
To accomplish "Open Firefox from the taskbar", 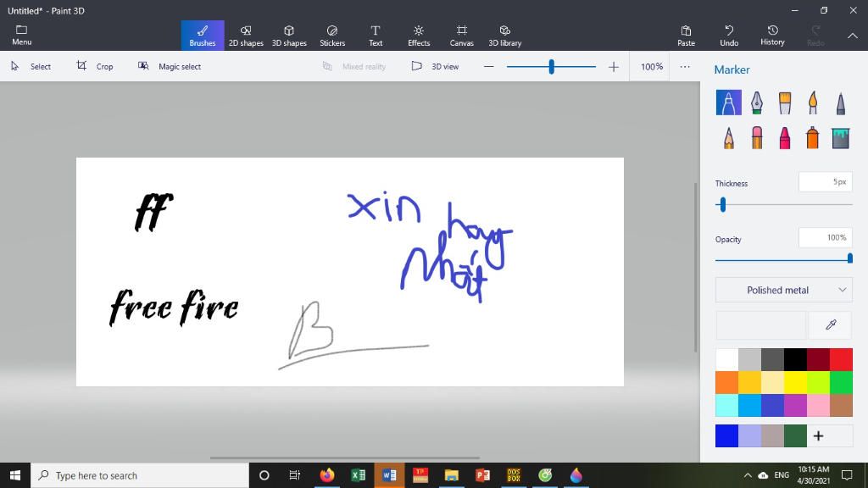I will [327, 475].
